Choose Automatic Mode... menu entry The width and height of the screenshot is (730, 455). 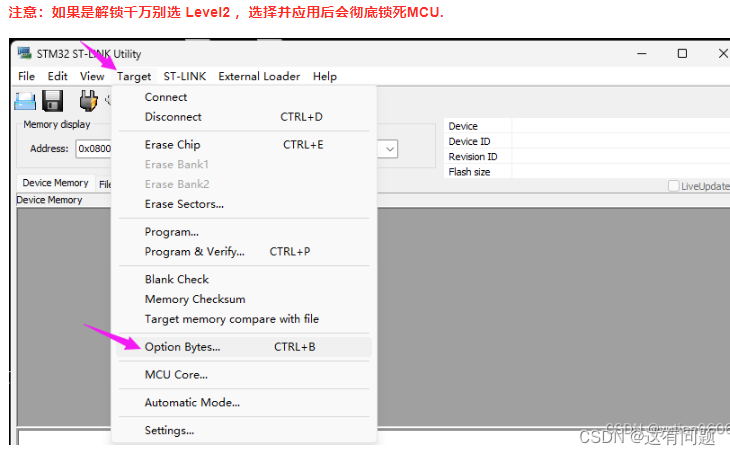point(244,403)
